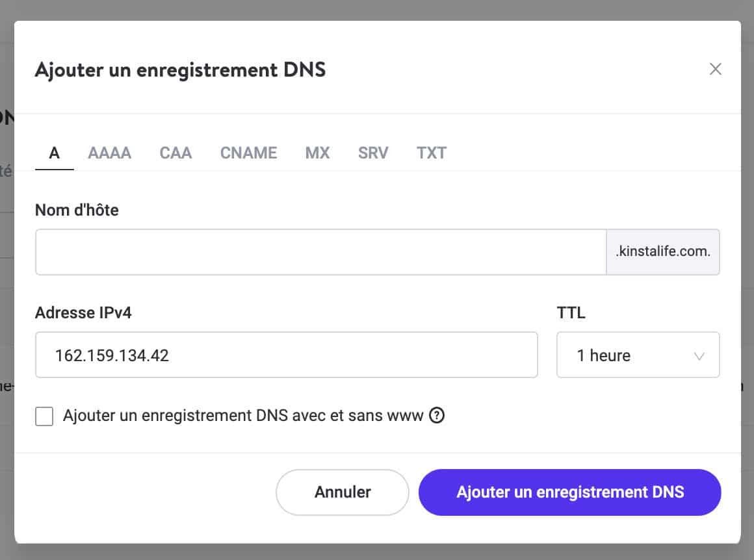Switch to the AAAA record tab
The width and height of the screenshot is (754, 560).
(x=109, y=153)
